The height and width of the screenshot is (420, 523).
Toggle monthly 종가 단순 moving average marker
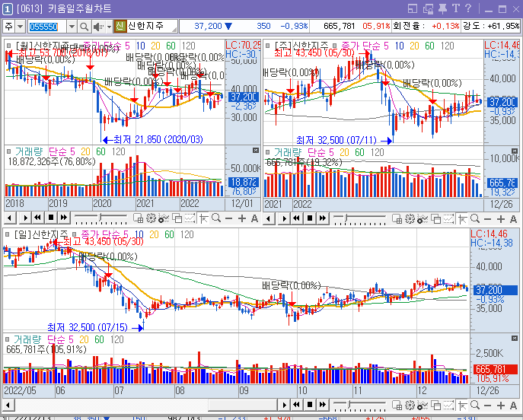[x=76, y=46]
